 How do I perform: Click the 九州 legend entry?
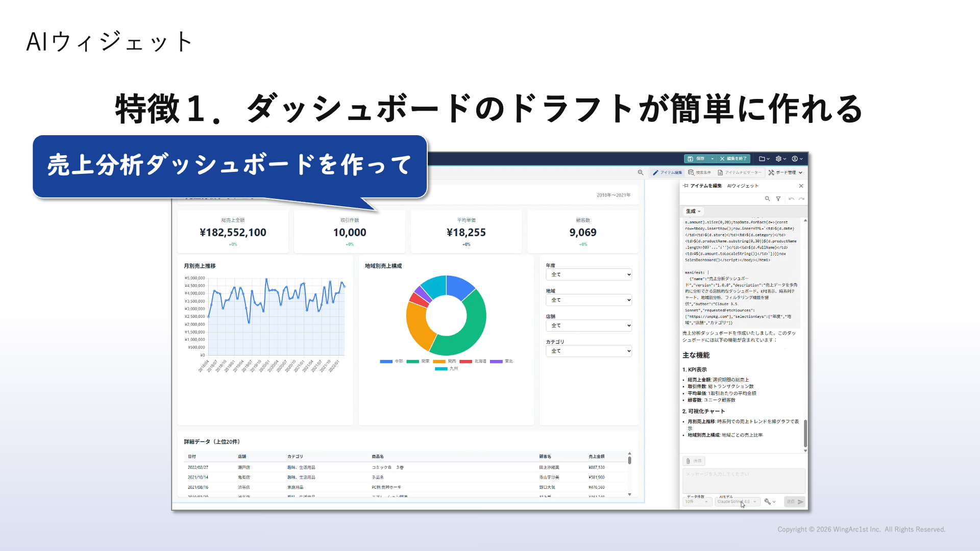(447, 368)
